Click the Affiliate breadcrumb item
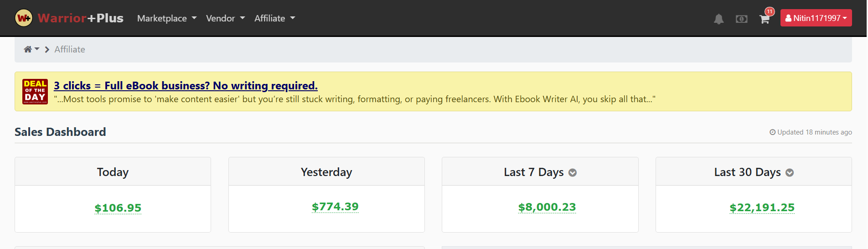 click(x=70, y=49)
